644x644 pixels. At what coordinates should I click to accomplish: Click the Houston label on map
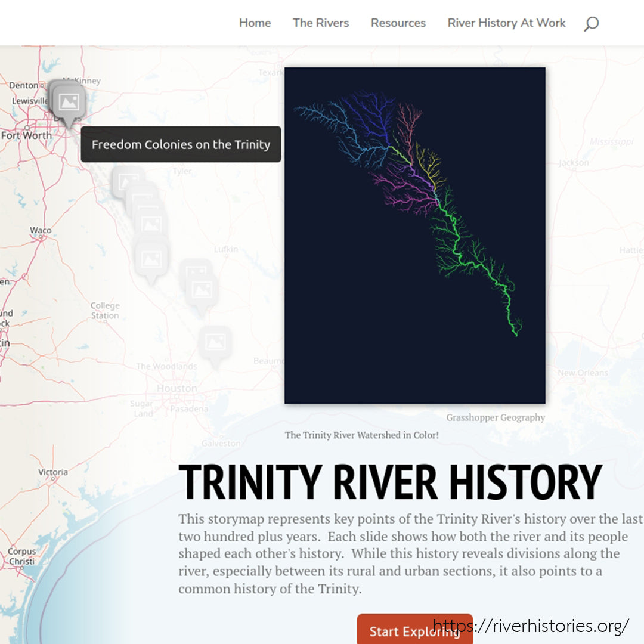tap(177, 388)
